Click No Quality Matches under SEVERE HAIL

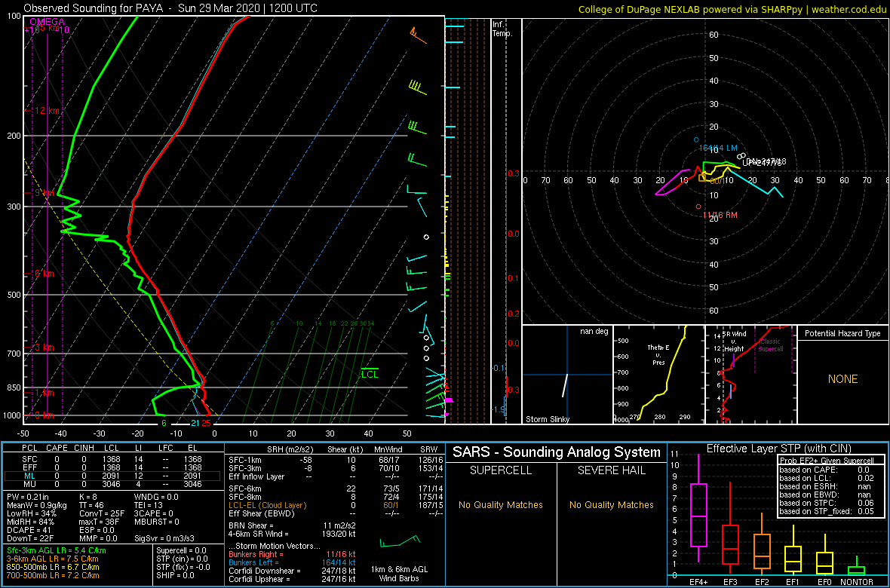coord(611,504)
